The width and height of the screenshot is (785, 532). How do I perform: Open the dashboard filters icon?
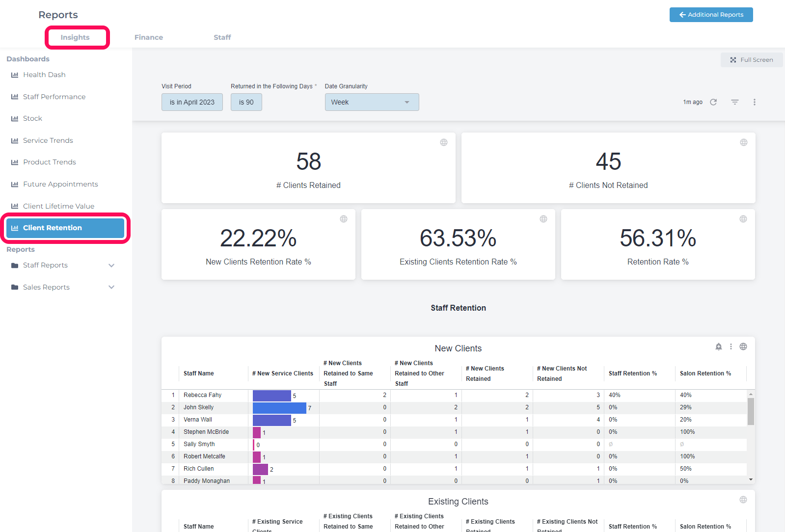tap(734, 102)
